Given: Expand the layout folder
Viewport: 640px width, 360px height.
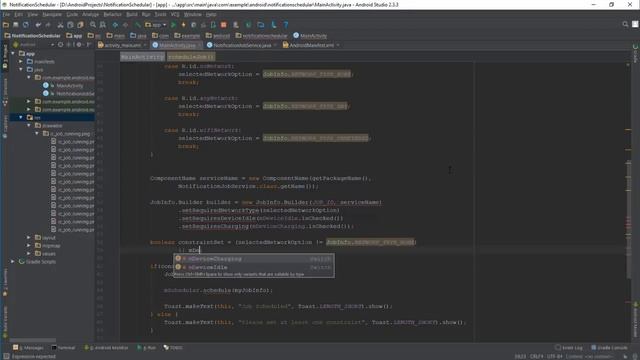Looking at the screenshot, I should (x=29, y=238).
